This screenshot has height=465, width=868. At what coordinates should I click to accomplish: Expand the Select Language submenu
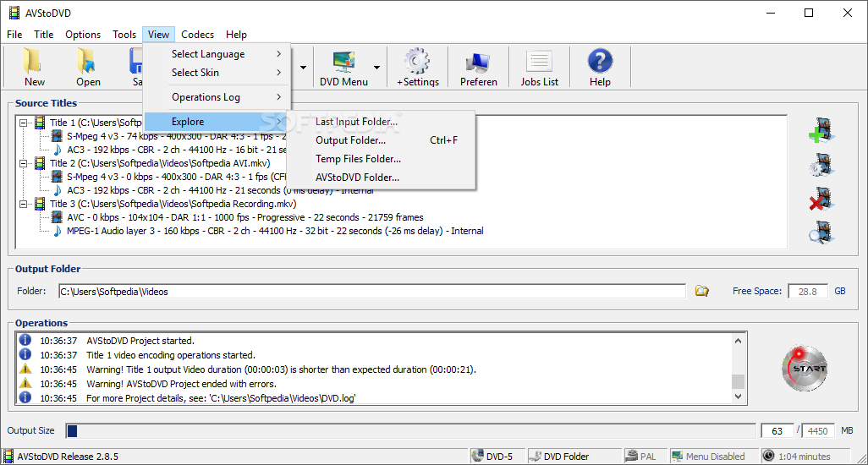(217, 53)
